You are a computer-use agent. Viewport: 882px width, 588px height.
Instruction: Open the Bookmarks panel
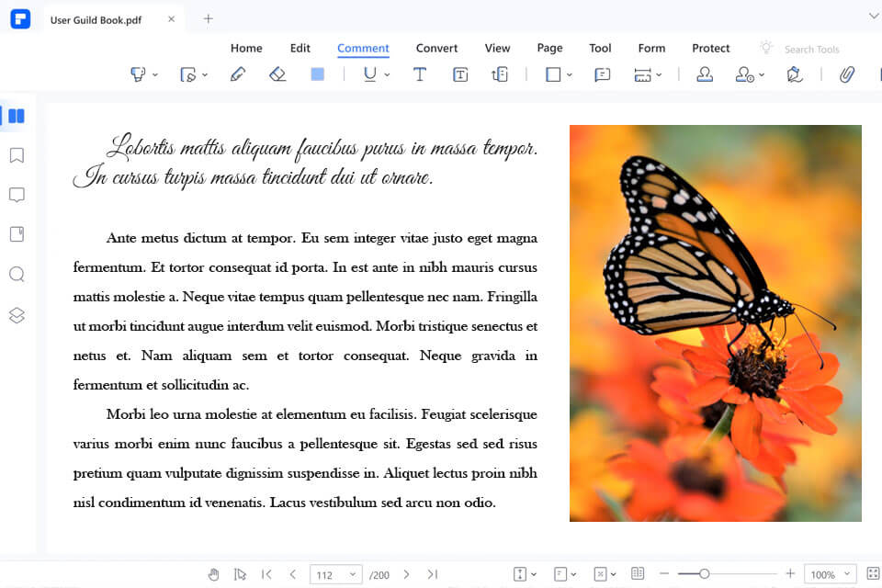17,155
